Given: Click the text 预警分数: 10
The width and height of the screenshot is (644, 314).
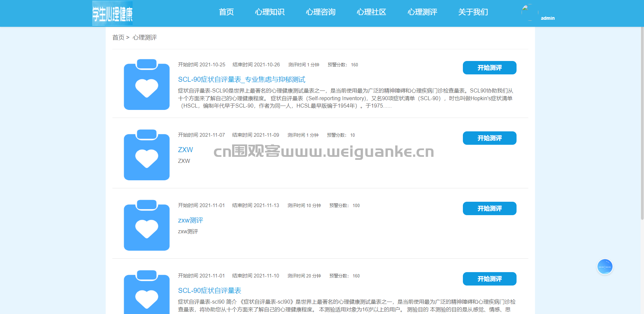Looking at the screenshot, I should [341, 135].
